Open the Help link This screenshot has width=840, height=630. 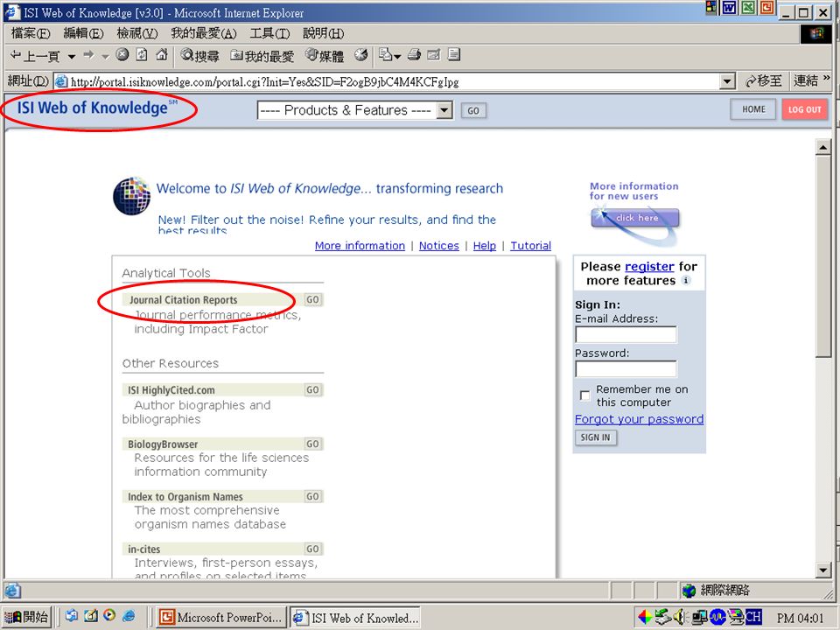(484, 245)
